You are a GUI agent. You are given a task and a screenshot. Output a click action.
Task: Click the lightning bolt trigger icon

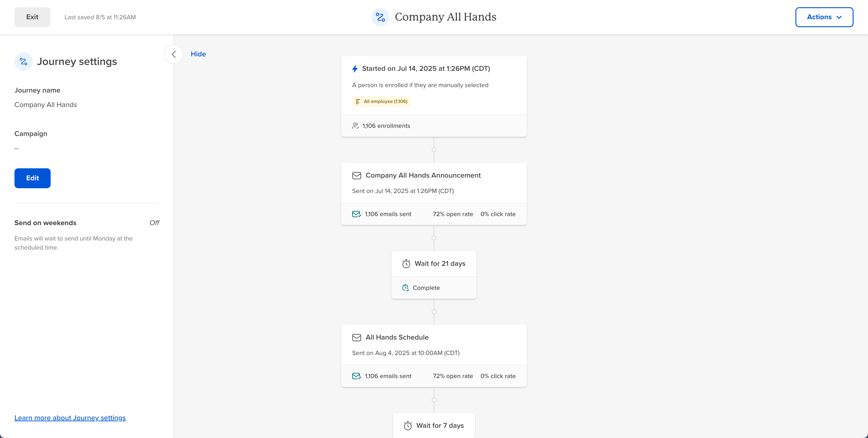(x=355, y=69)
